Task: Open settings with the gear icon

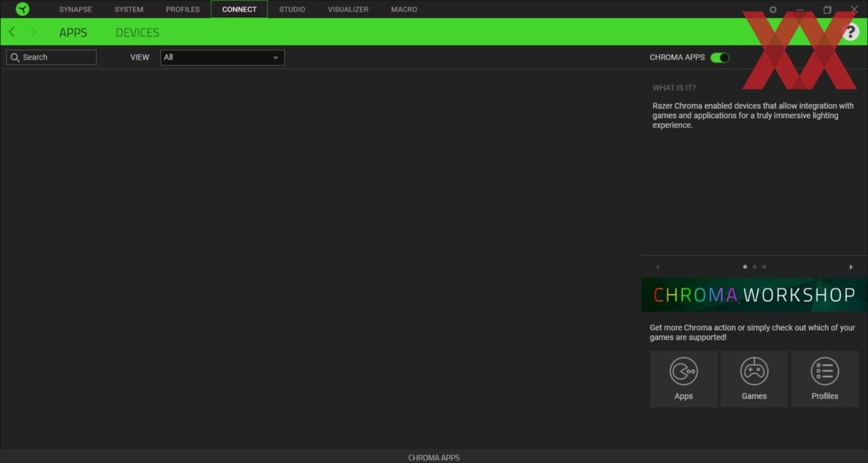Action: tap(773, 10)
